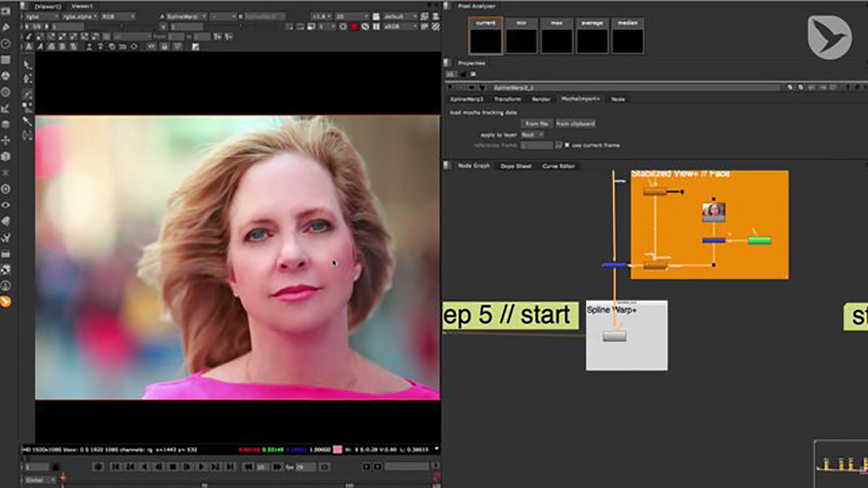
Task: Open the zoom level dropdown
Action: coord(321,16)
